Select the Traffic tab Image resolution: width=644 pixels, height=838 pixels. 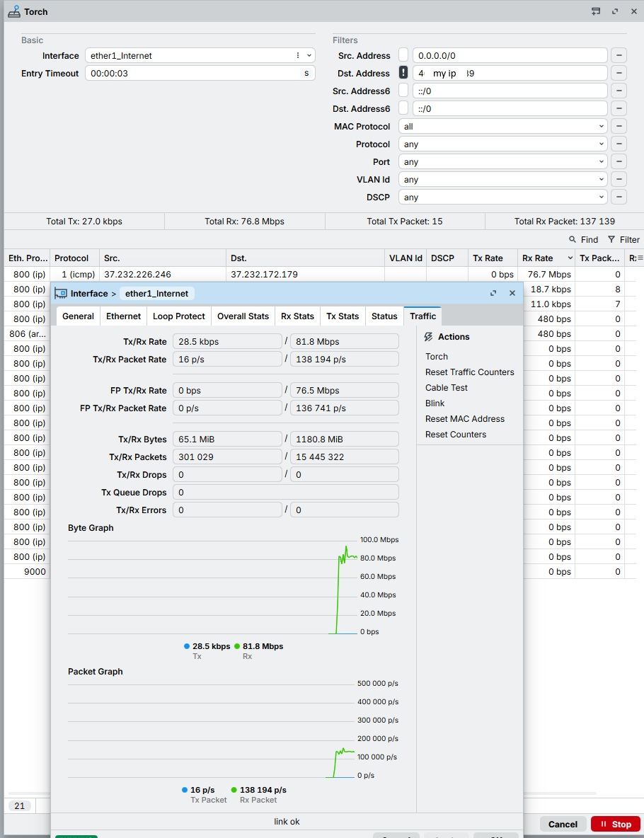pyautogui.click(x=422, y=316)
